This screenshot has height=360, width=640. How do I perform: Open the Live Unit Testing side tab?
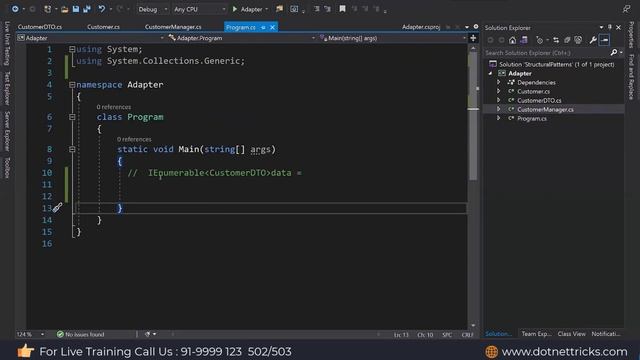point(7,44)
